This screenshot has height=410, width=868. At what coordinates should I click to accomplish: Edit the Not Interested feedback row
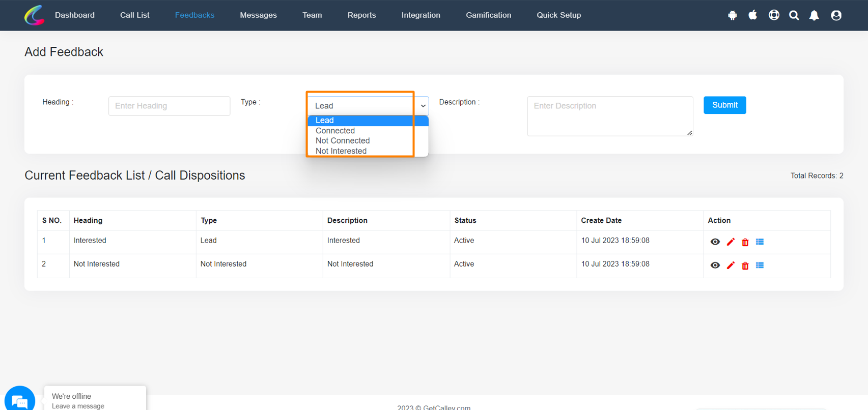click(731, 266)
